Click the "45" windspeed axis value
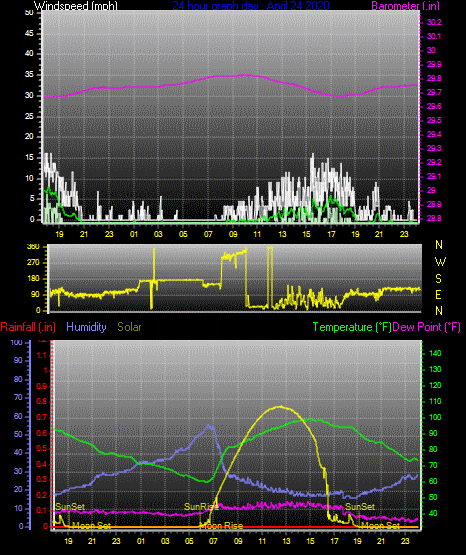Image resolution: width=466 pixels, height=555 pixels. pyautogui.click(x=29, y=33)
